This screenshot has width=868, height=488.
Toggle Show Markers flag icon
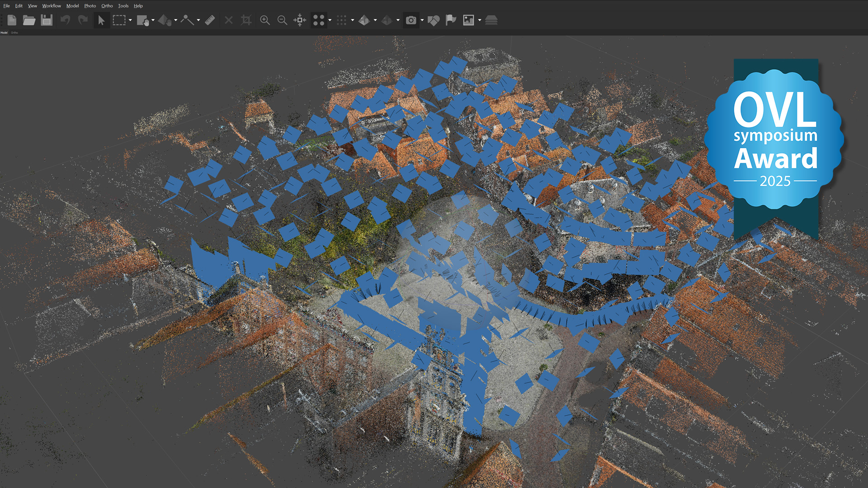point(451,20)
